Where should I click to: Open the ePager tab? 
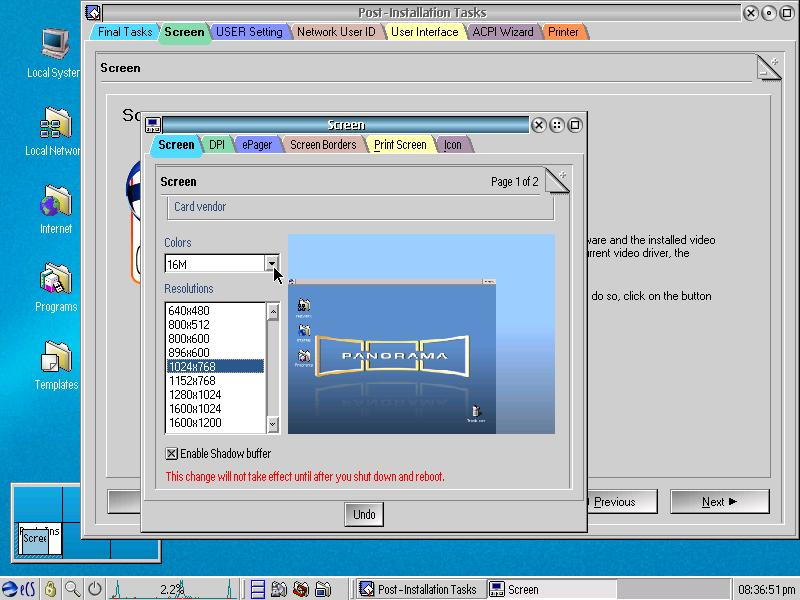click(x=257, y=144)
